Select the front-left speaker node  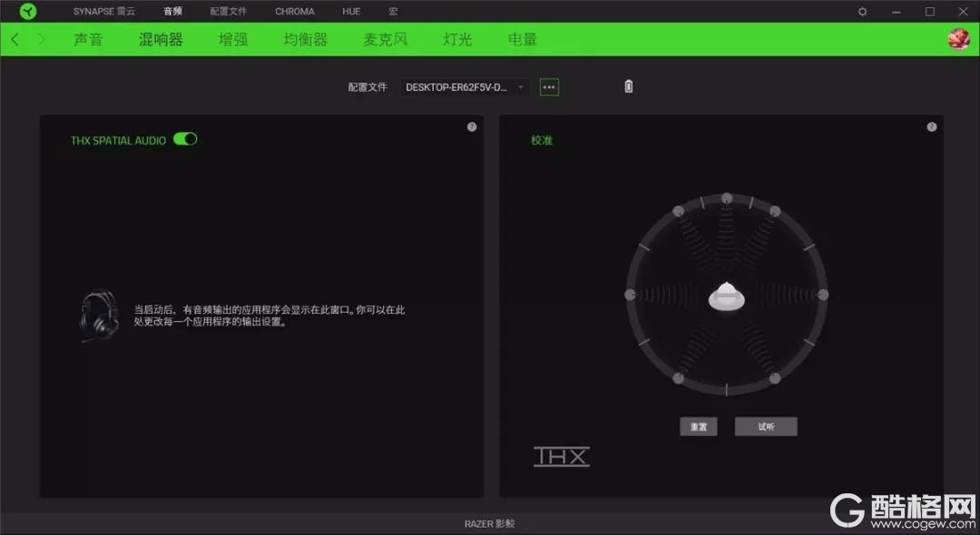[x=678, y=211]
